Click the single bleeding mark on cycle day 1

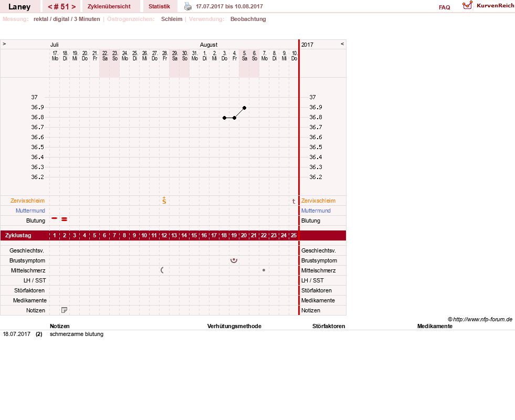coord(55,218)
